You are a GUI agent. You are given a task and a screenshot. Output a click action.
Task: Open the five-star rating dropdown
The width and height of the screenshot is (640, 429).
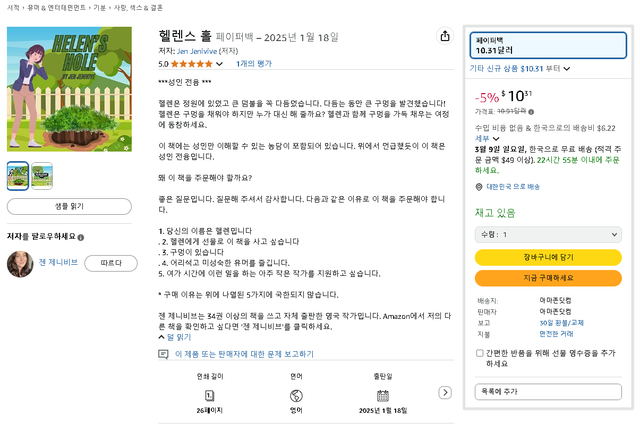pos(219,64)
